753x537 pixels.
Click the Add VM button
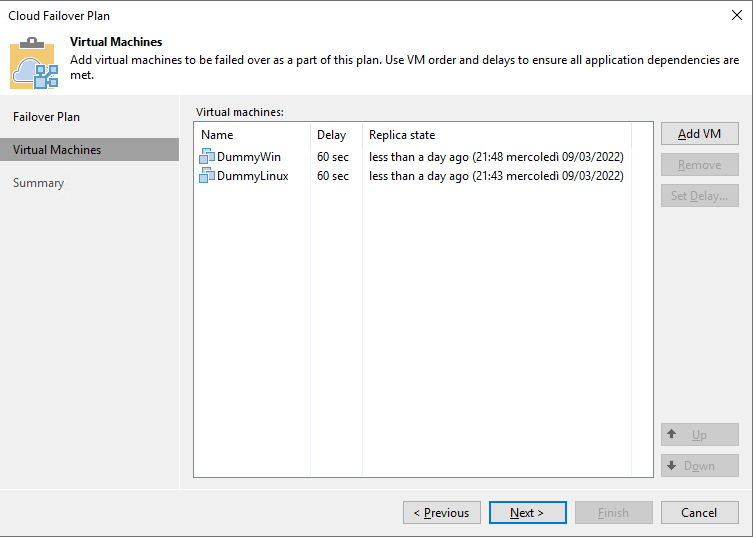(x=700, y=134)
